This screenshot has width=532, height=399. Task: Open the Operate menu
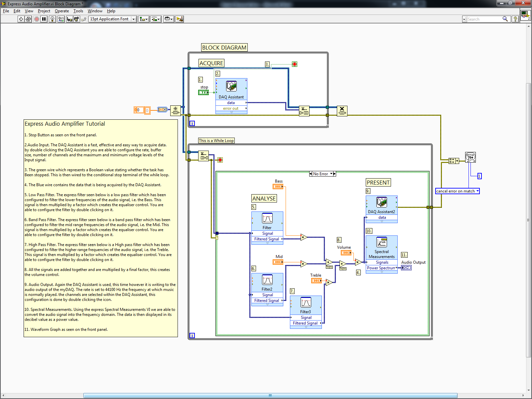(x=62, y=11)
